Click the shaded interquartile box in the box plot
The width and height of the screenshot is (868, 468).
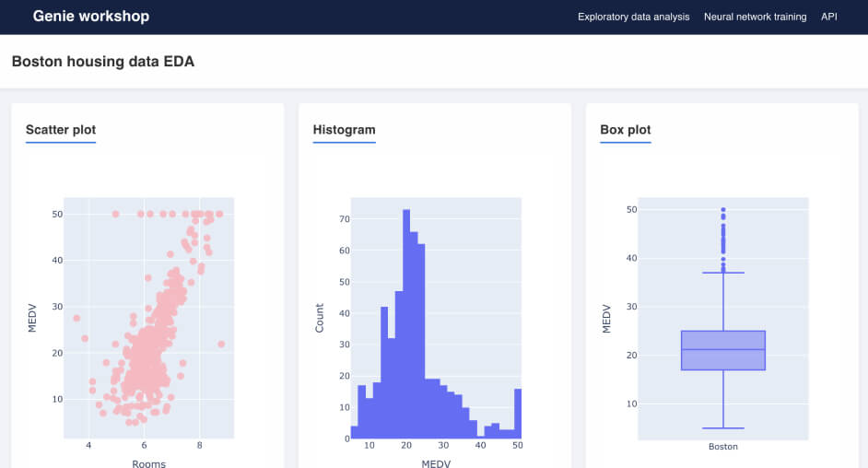click(x=723, y=350)
